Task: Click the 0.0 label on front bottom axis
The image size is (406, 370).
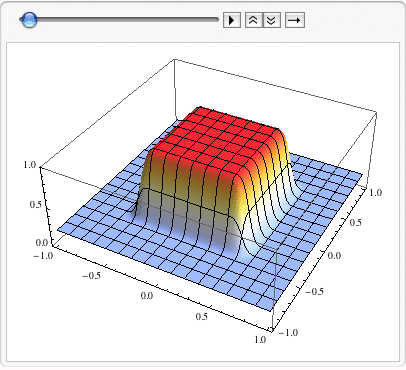Action: (x=147, y=296)
